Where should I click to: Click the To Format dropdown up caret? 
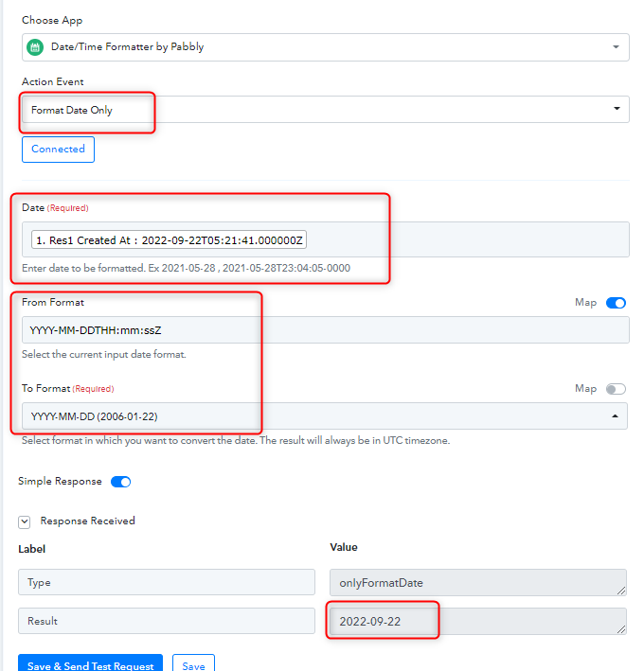(615, 416)
